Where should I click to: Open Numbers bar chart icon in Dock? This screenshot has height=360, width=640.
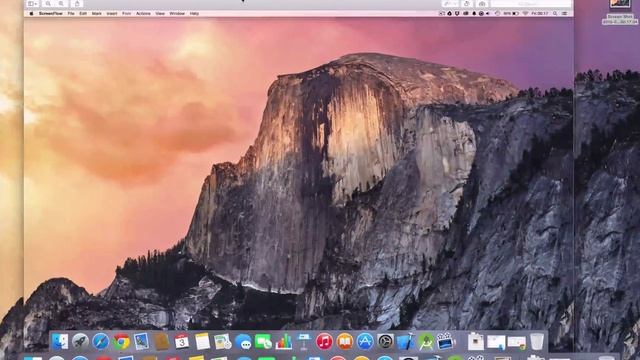[284, 341]
